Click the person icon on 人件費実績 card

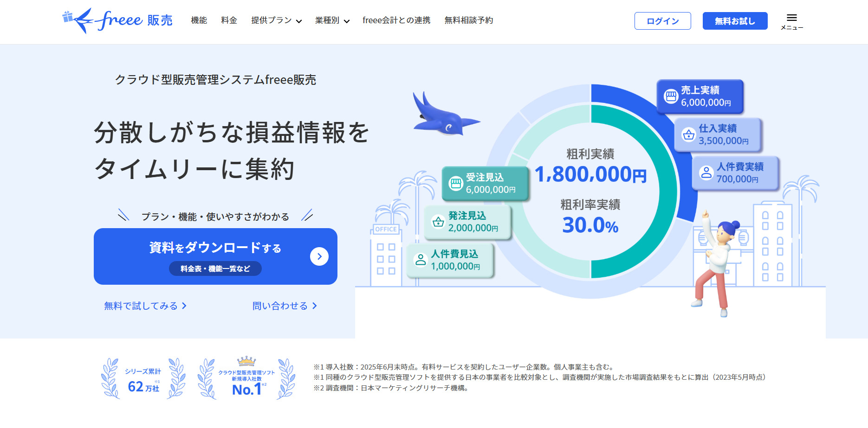706,173
